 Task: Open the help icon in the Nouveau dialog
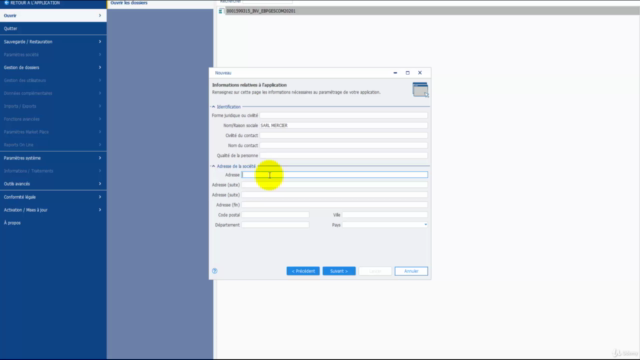click(215, 271)
